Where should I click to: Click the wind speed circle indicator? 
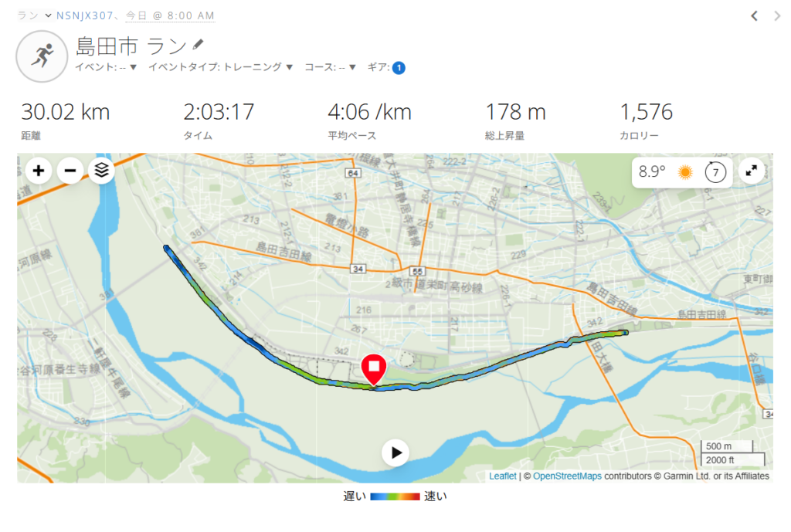click(715, 172)
